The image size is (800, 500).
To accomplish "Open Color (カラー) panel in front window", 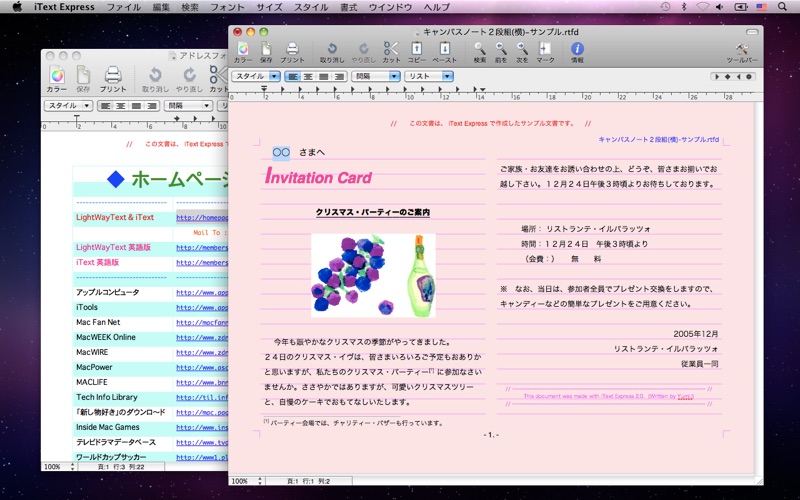I will (243, 52).
